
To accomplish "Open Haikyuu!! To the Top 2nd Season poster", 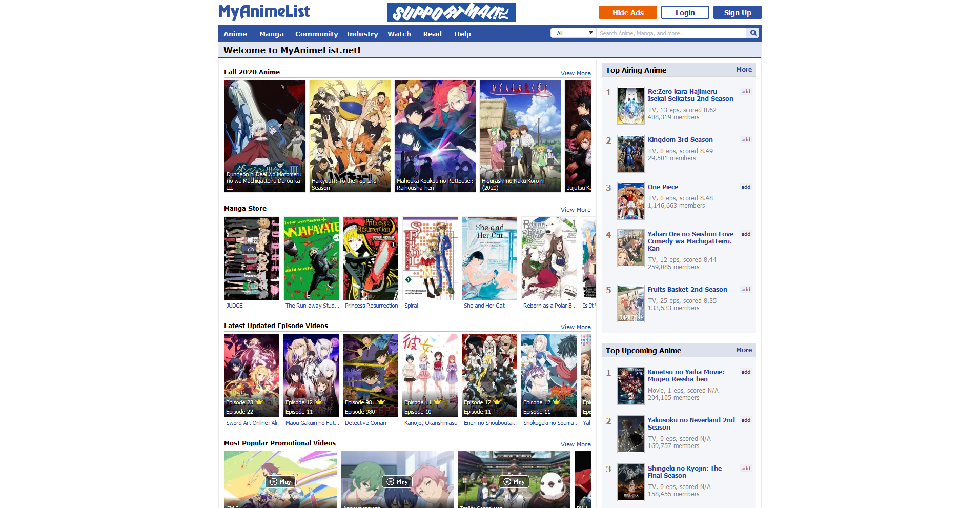I will pos(350,136).
